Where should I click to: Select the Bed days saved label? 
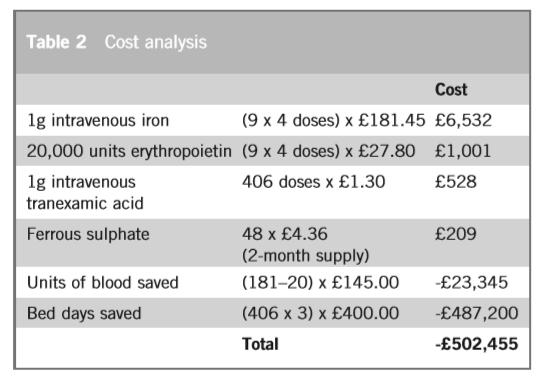[x=84, y=313]
